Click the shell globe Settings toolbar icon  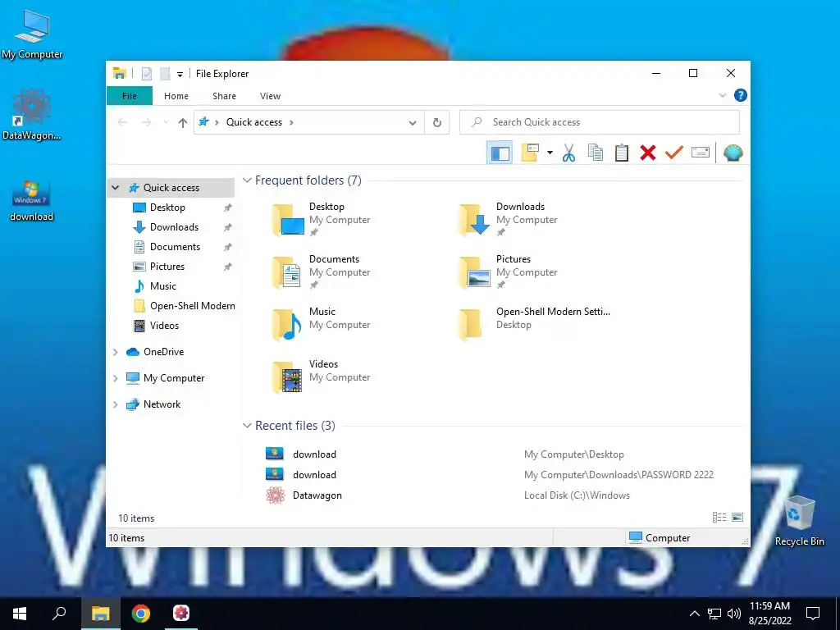click(x=733, y=153)
